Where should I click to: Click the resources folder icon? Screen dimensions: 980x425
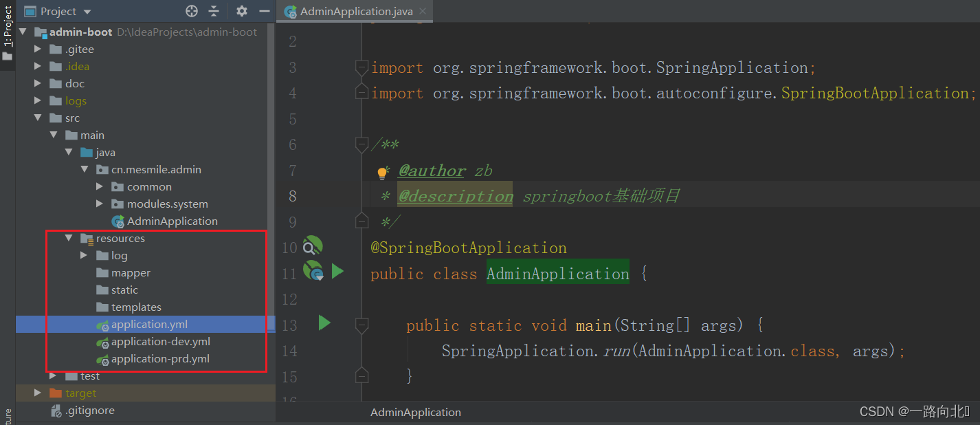pyautogui.click(x=87, y=239)
